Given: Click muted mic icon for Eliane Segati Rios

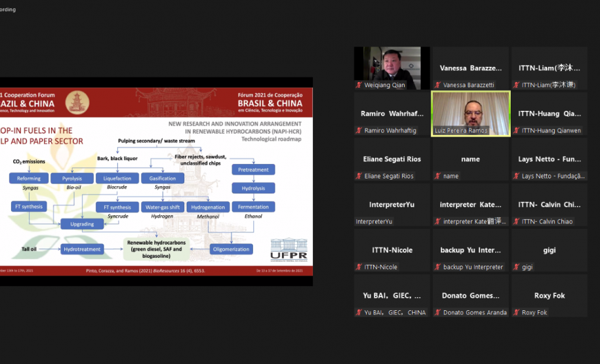Looking at the screenshot, I should point(359,176).
